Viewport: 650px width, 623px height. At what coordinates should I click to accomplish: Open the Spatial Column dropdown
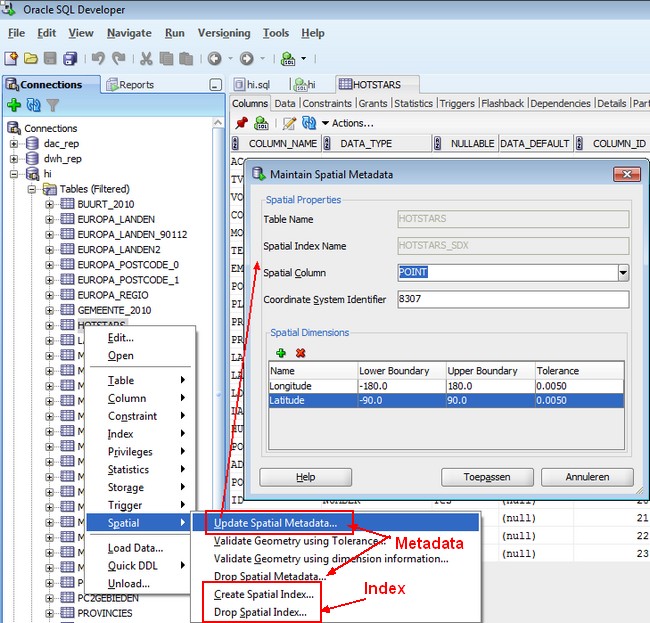622,272
